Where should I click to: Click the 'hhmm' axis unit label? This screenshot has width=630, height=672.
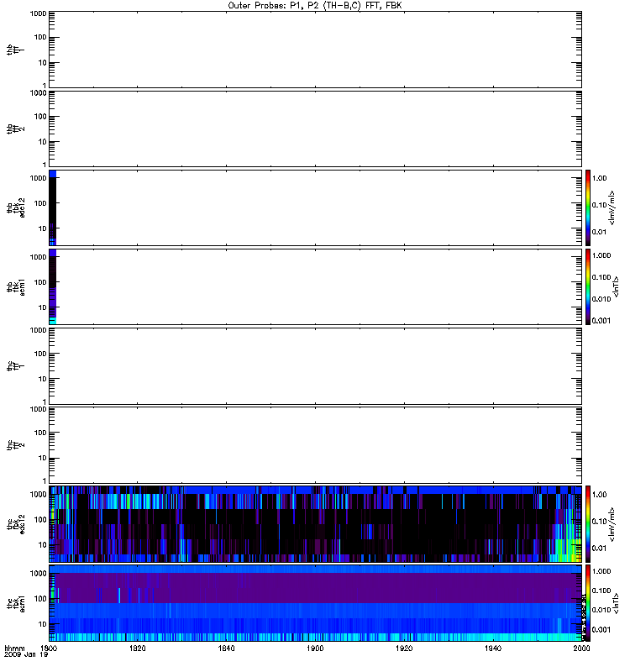click(x=14, y=648)
